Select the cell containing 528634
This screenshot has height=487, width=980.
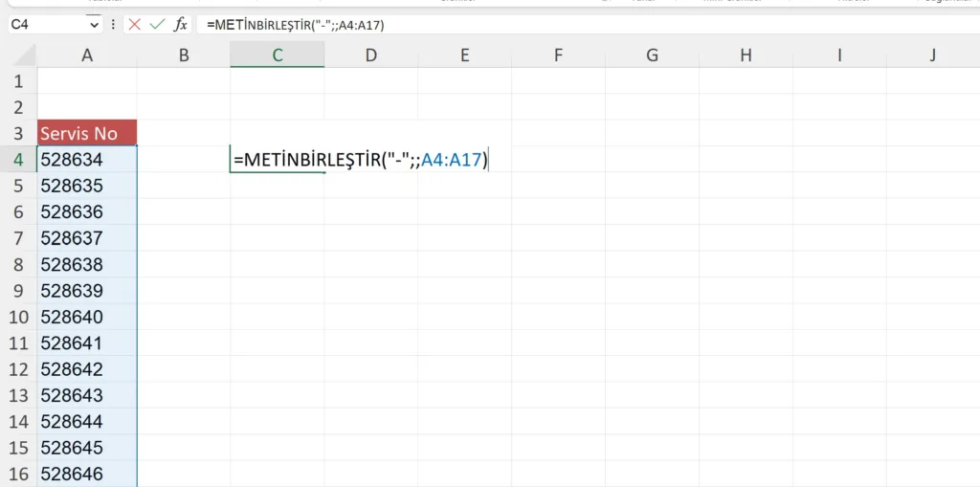tap(87, 160)
